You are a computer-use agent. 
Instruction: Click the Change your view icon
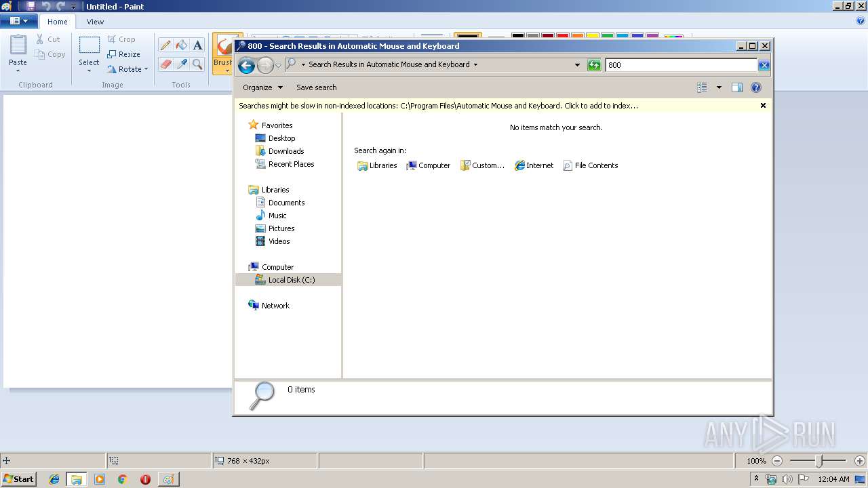[702, 87]
